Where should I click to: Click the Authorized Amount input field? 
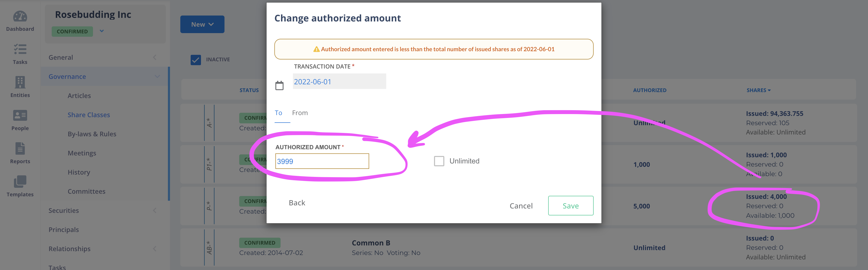[322, 161]
